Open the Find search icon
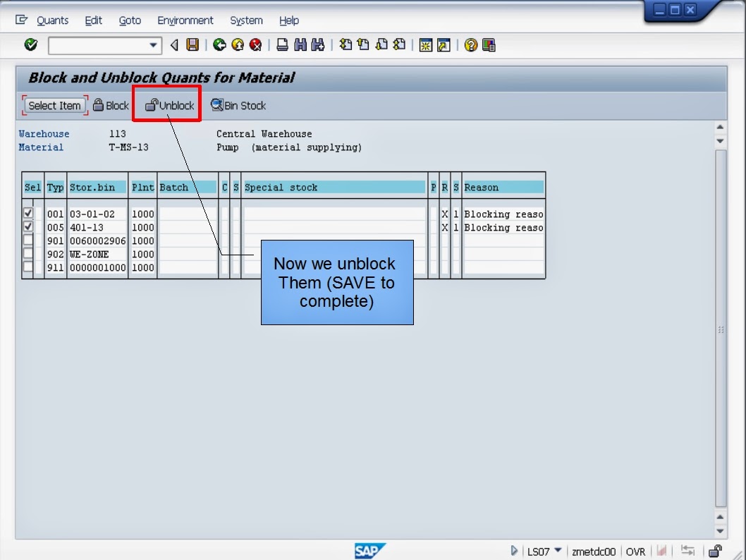This screenshot has width=746, height=560. [x=299, y=44]
